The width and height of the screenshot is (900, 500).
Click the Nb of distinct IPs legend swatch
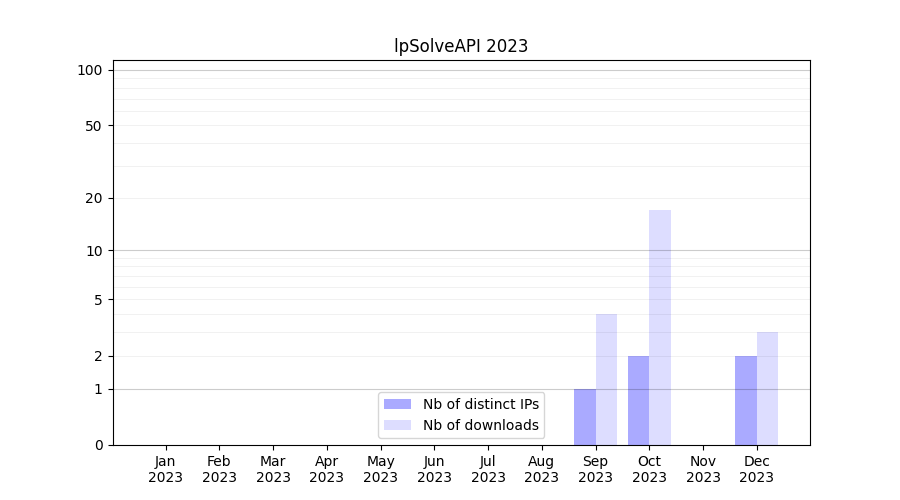pos(397,404)
